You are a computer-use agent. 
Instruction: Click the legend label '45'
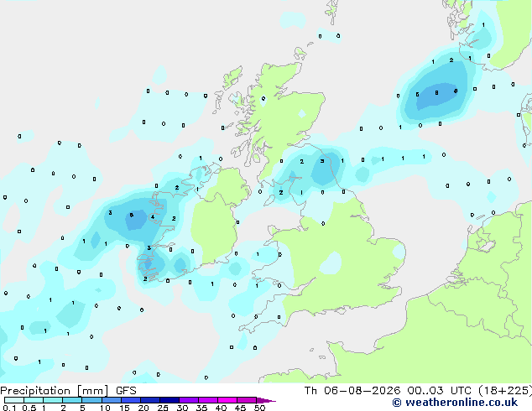tap(240, 408)
